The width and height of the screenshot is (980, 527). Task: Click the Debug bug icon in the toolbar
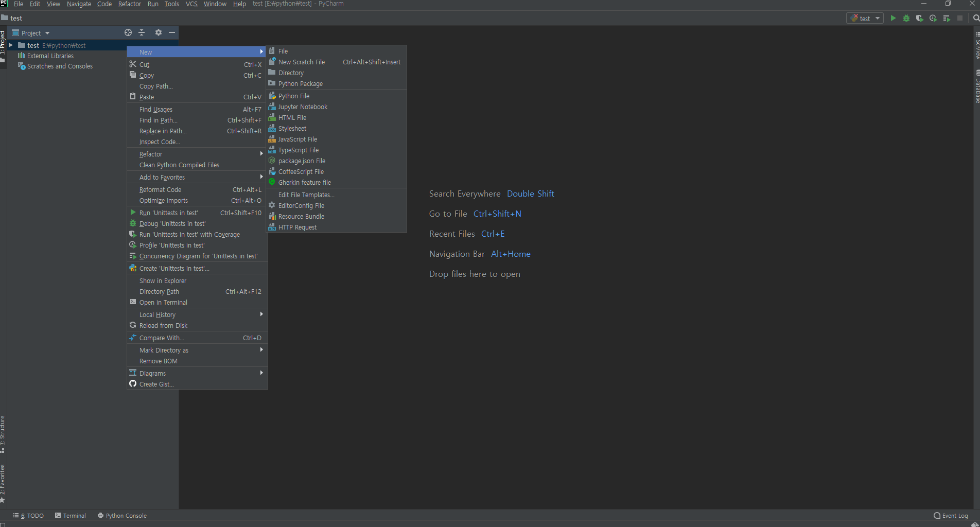click(906, 18)
